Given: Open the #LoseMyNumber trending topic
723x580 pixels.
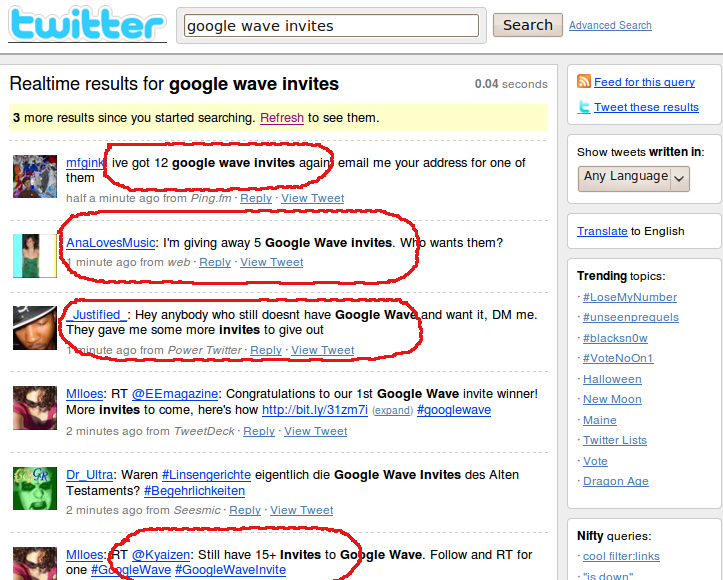Looking at the screenshot, I should (630, 297).
